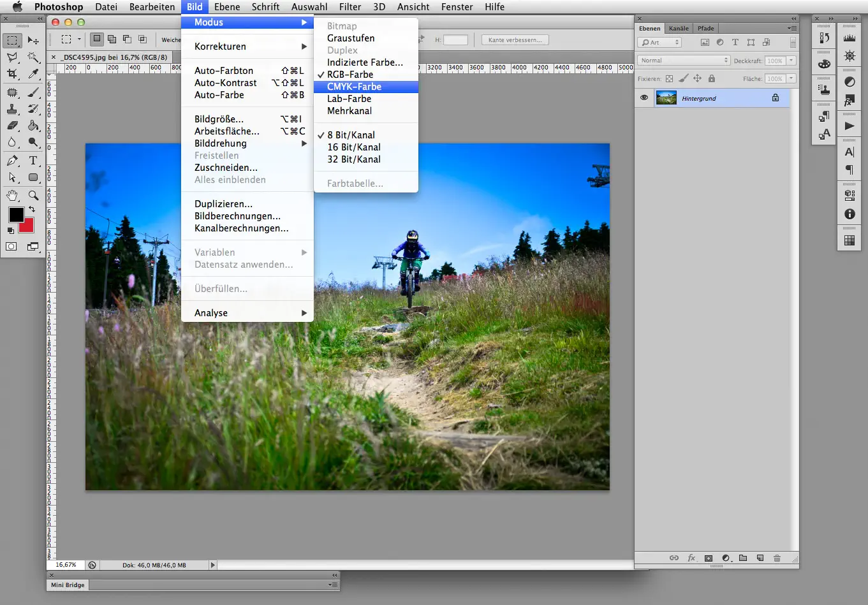Open Bildgröße from the Bild menu

pyautogui.click(x=219, y=119)
